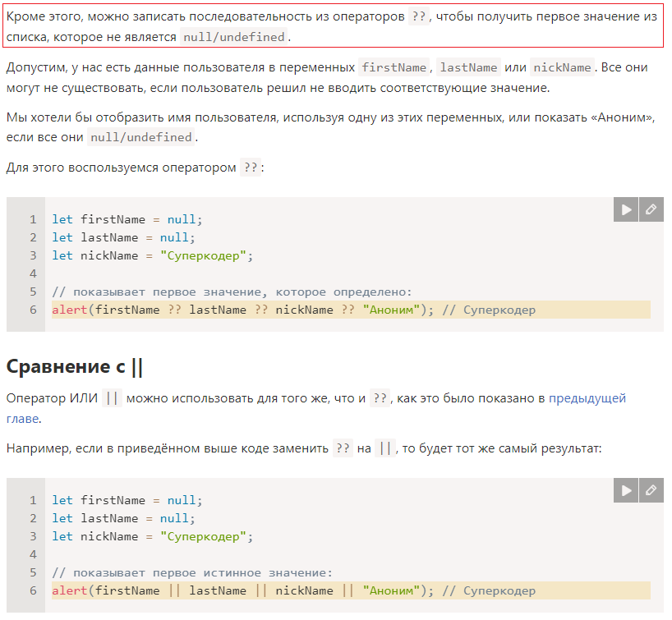Click the inline code 'lastName' in the paragraph
672x620 pixels.
468,67
